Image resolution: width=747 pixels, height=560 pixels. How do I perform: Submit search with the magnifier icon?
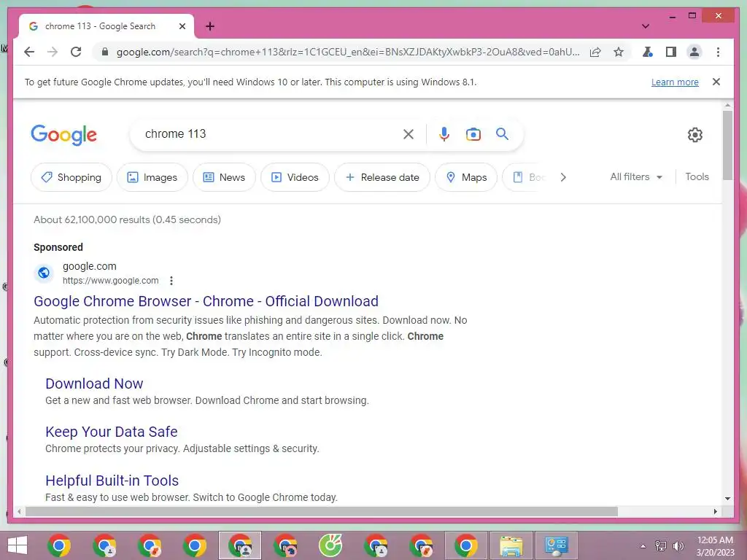(x=502, y=134)
